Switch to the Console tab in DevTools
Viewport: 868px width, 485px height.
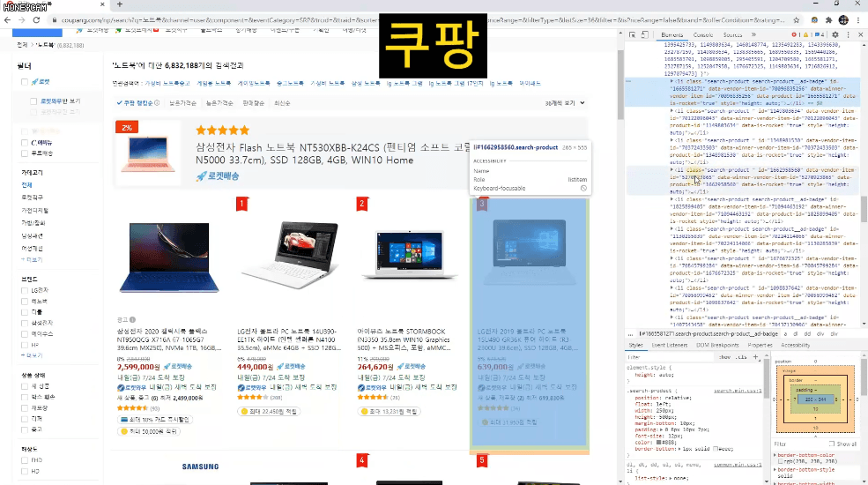(703, 35)
